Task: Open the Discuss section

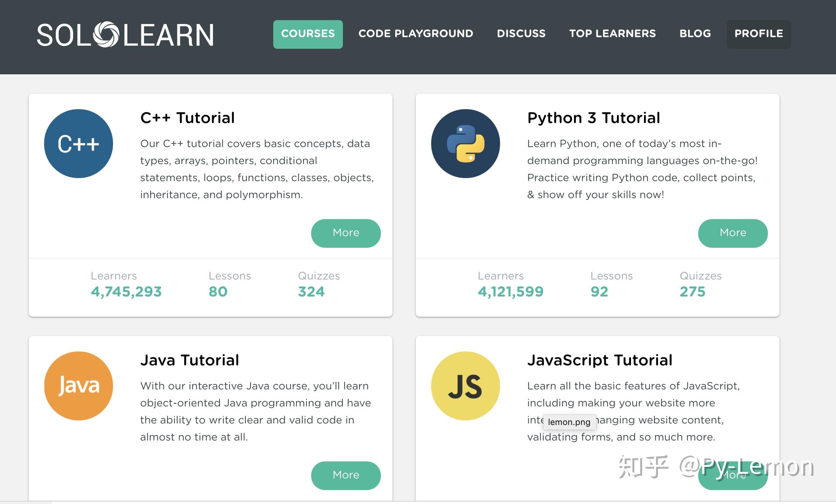Action: tap(521, 34)
